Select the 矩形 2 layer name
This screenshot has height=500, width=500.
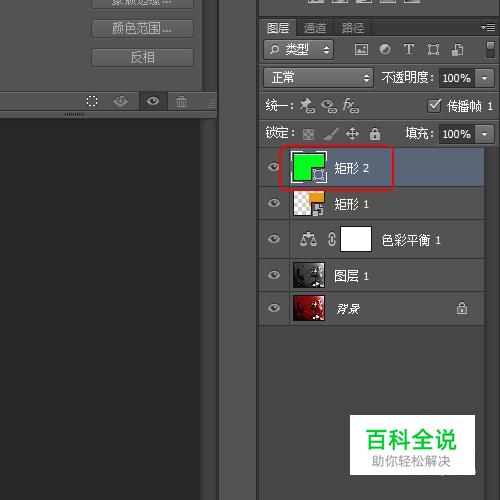(x=351, y=168)
